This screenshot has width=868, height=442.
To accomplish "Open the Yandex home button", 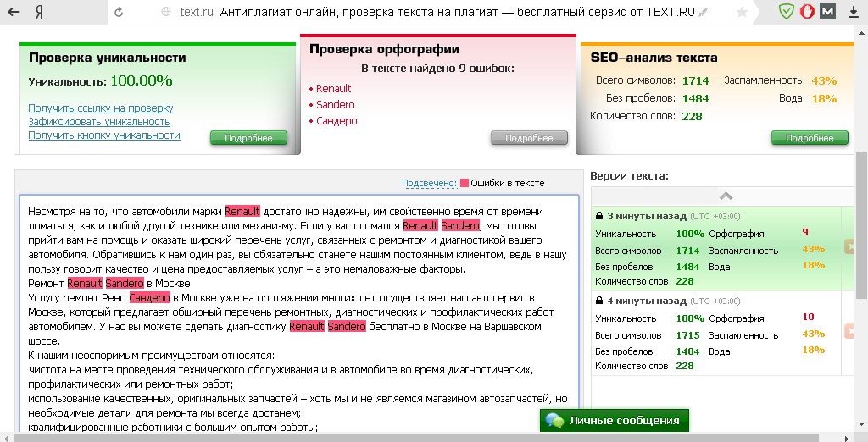I will 39,12.
